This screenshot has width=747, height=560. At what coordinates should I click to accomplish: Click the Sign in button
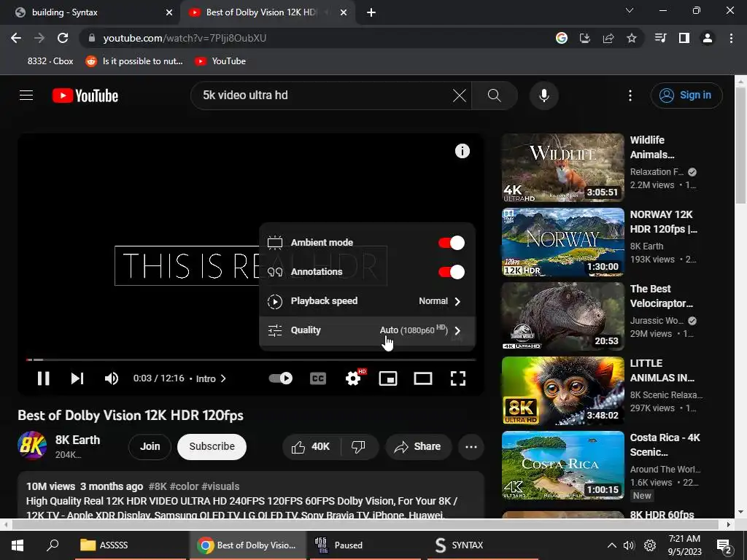click(686, 96)
